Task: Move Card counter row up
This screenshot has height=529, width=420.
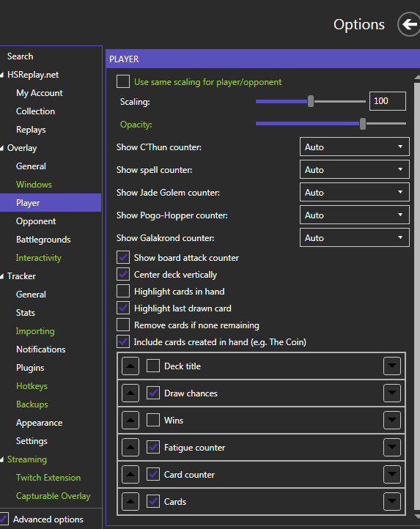Action: tap(130, 474)
